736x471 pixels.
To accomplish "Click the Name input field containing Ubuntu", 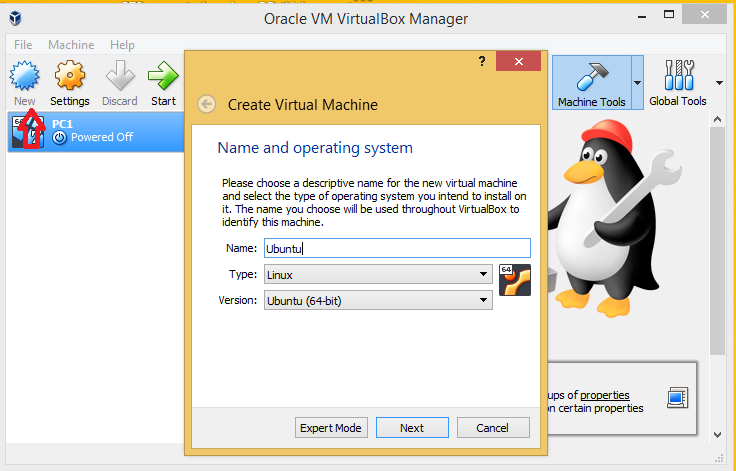I will click(x=397, y=248).
